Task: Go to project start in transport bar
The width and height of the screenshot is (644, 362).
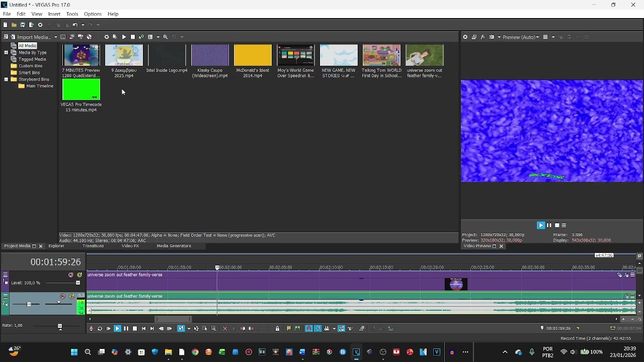Action: click(143, 329)
